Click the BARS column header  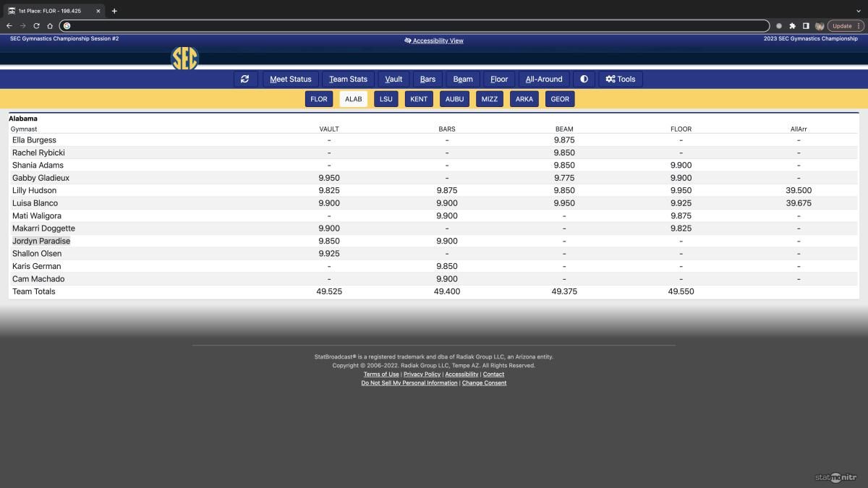[x=447, y=129]
